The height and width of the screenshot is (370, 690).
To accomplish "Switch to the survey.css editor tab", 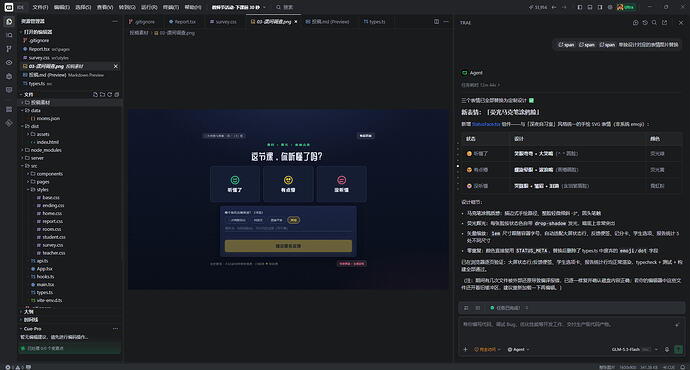I will click(x=224, y=22).
